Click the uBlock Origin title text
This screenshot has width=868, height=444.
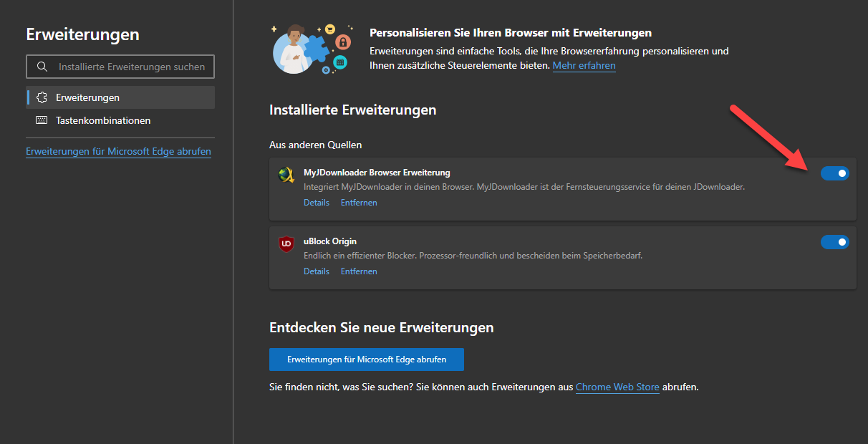coord(330,241)
